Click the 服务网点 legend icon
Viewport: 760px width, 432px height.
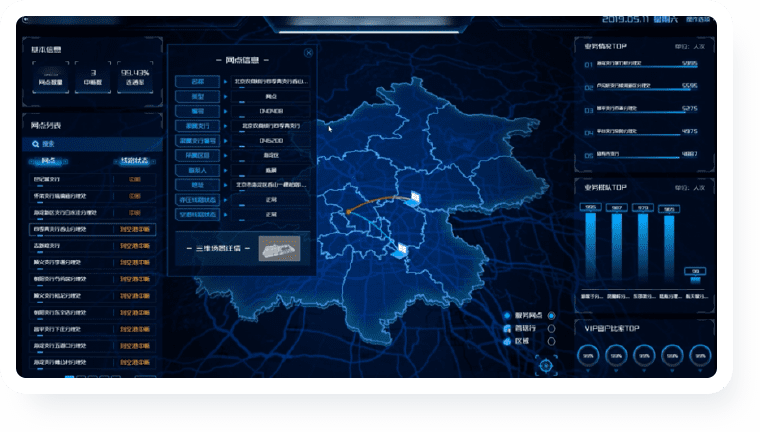(507, 316)
